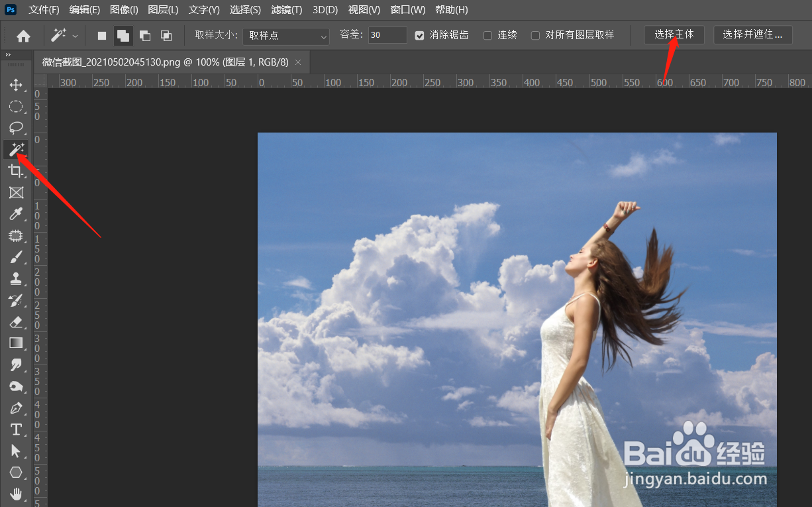
Task: Select the Brush tool
Action: 16,256
